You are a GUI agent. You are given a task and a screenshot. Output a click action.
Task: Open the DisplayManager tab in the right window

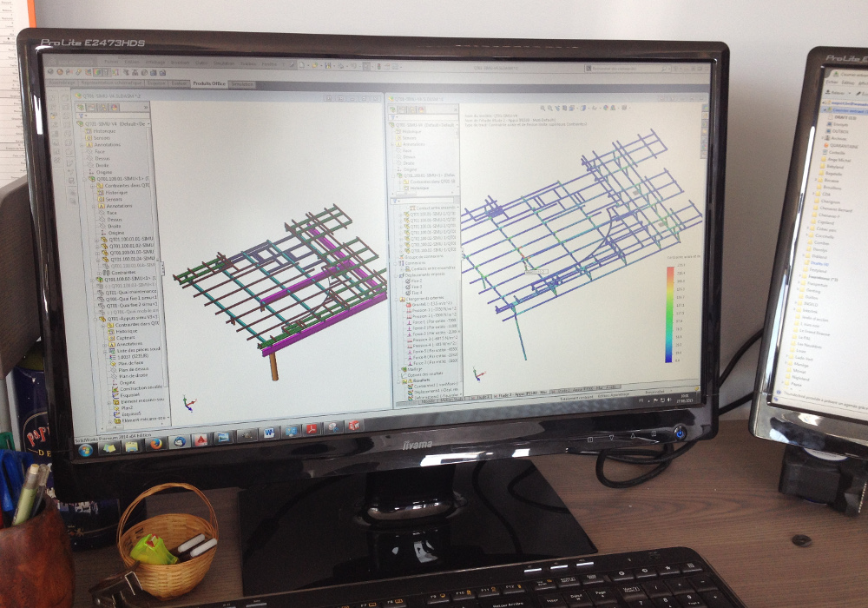(422, 109)
